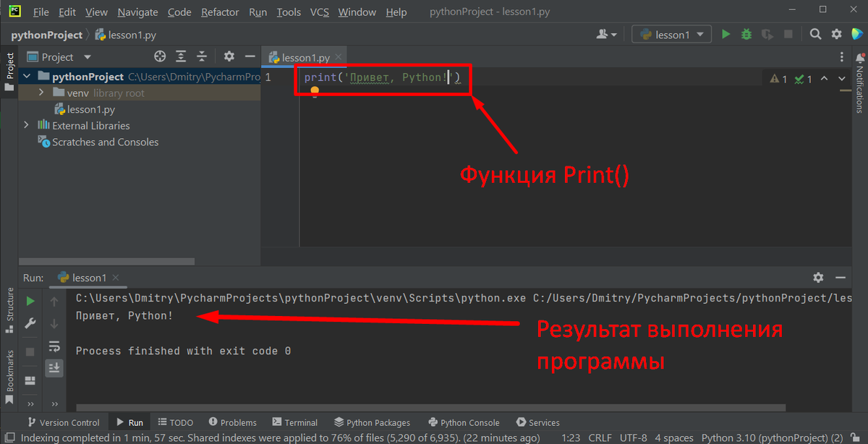The image size is (868, 444).
Task: Click the intention light bulb in editor
Action: [315, 91]
